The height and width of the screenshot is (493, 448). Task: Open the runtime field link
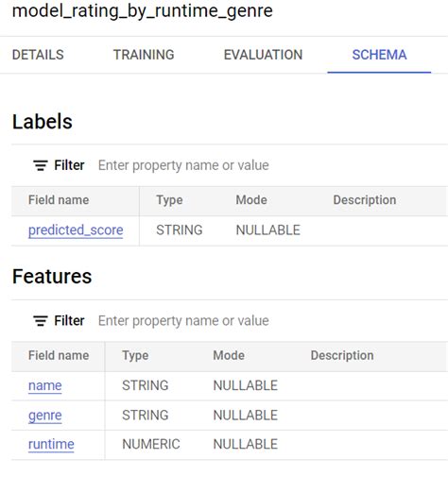[51, 445]
